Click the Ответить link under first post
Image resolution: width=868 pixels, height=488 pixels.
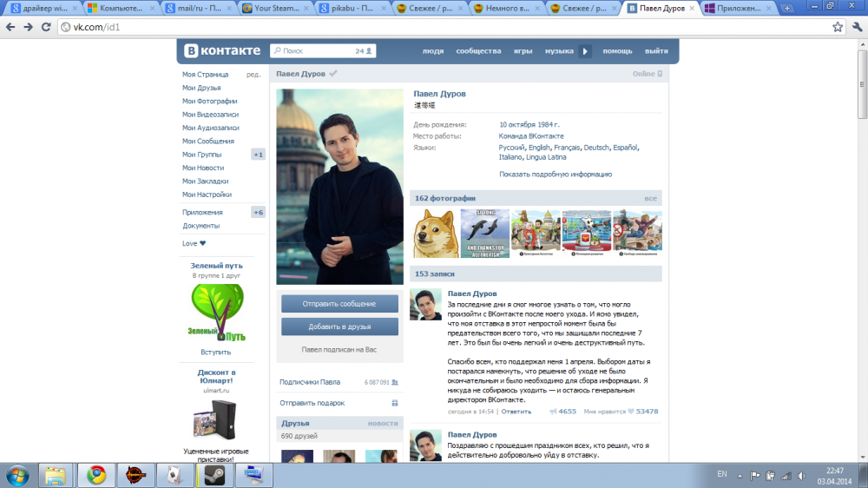pos(516,412)
